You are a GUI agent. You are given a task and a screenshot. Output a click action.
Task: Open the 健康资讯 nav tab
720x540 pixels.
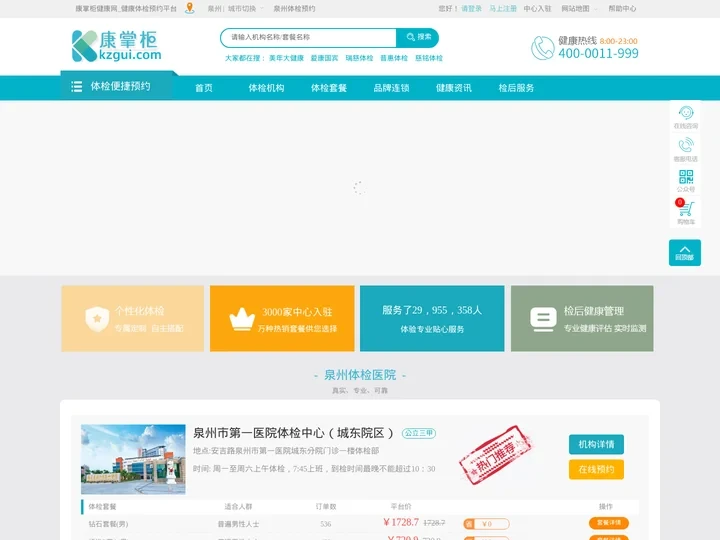pos(454,88)
